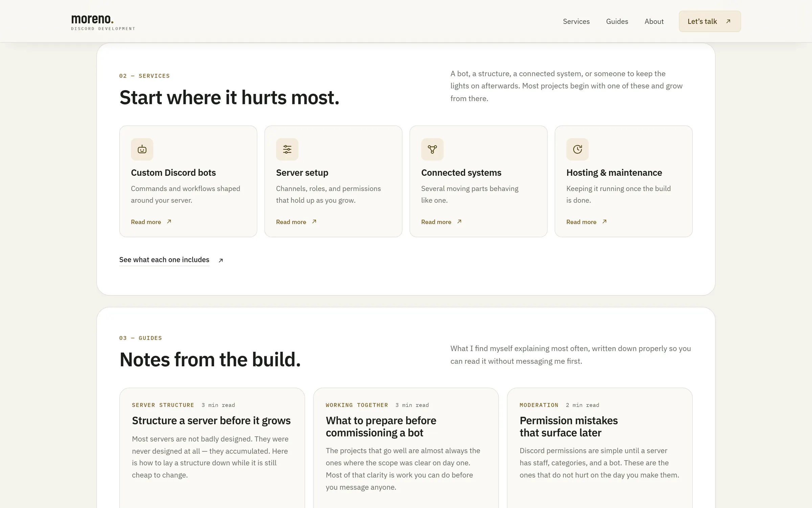Click arrow icon beside Server setup Read more

point(314,221)
